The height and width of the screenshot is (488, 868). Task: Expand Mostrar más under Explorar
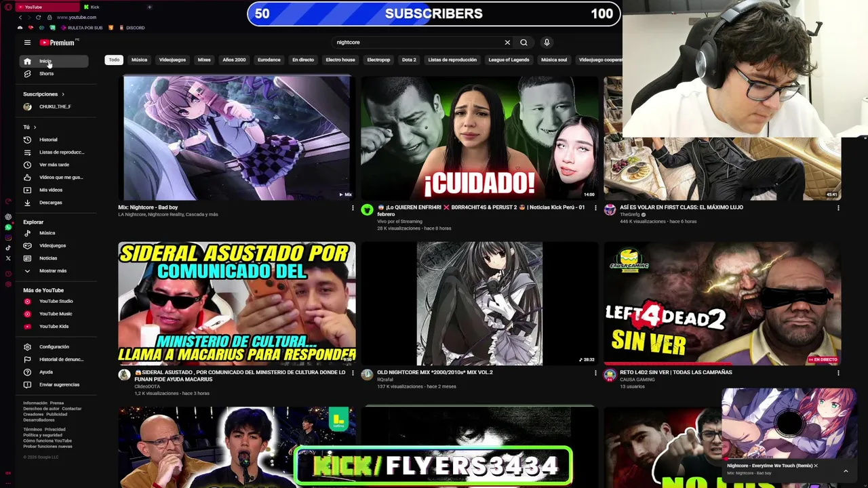(54, 270)
